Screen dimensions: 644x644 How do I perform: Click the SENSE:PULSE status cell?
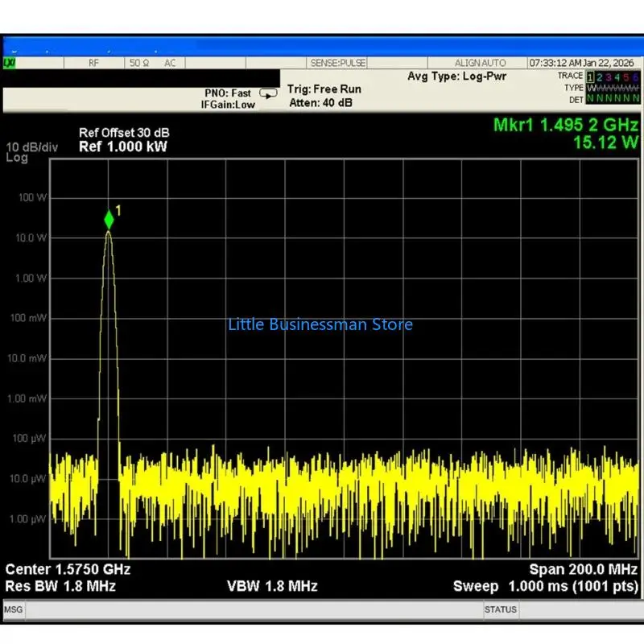pyautogui.click(x=337, y=63)
